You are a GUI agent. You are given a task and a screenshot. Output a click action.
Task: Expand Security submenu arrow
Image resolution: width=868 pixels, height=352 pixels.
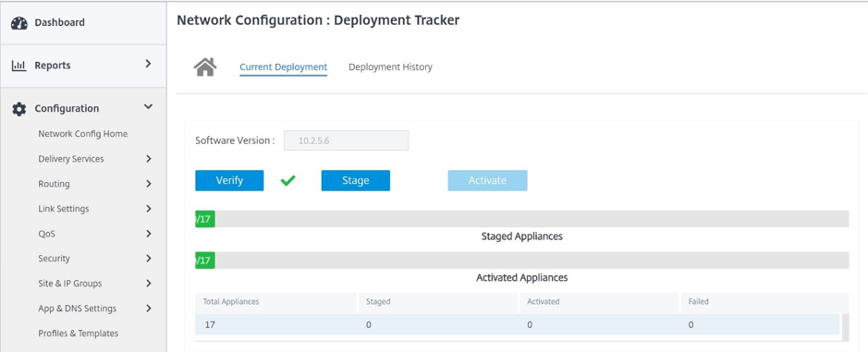148,259
